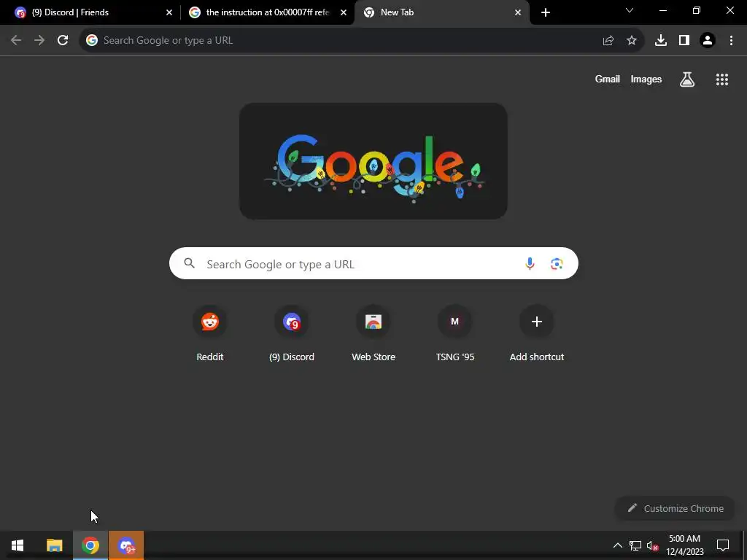The width and height of the screenshot is (747, 560).
Task: Open the (9) Discord shortcut
Action: [x=292, y=334]
